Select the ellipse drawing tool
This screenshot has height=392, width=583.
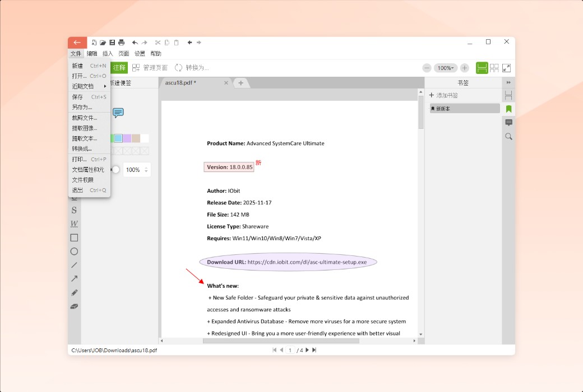pos(74,251)
